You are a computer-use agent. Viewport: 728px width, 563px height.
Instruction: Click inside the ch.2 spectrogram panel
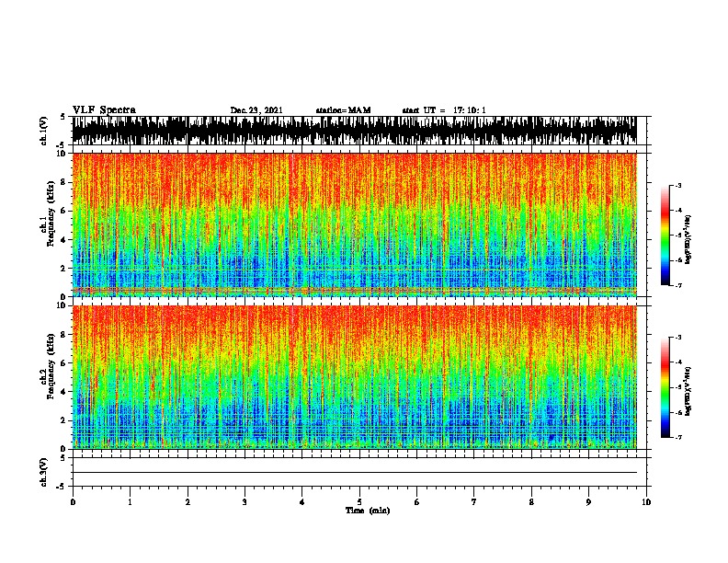click(359, 377)
